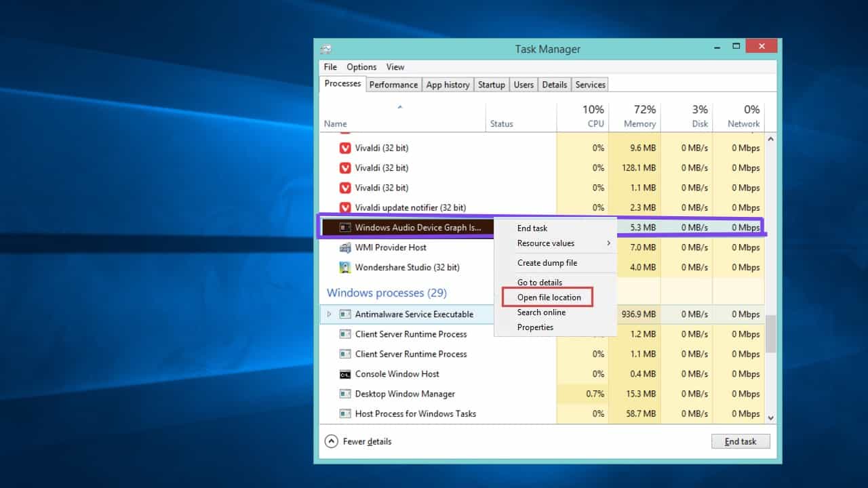Click the WMI Provider Host icon
The height and width of the screenshot is (488, 868).
pyautogui.click(x=345, y=247)
